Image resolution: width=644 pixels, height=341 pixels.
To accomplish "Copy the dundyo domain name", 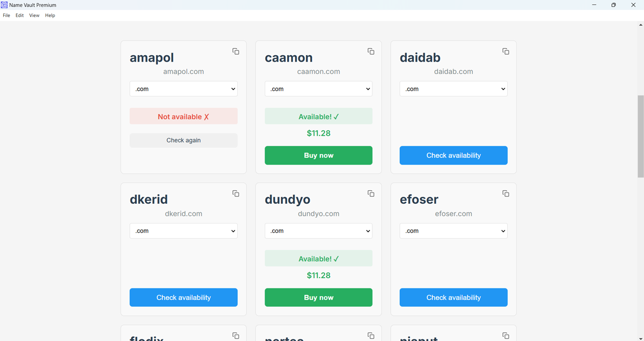I will (x=371, y=194).
